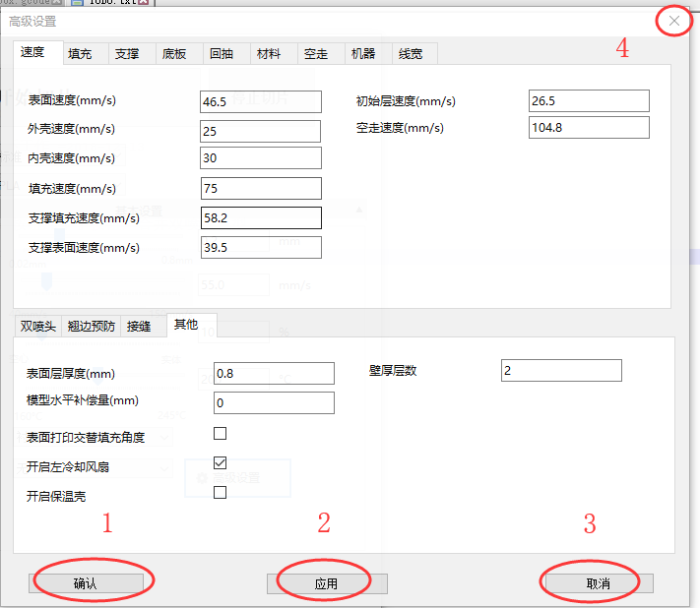Open the 支撑 tab
Viewport: 700px width, 608px height.
tap(127, 54)
